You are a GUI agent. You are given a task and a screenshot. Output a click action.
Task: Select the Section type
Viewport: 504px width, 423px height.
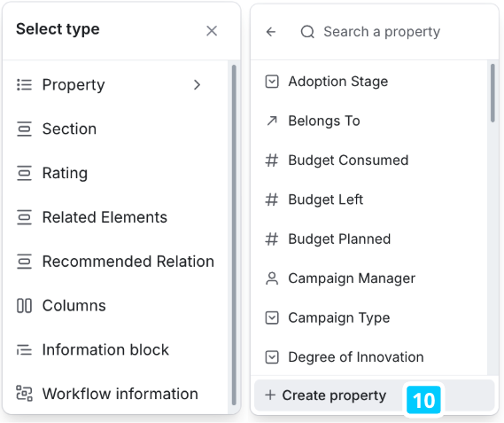115,129
